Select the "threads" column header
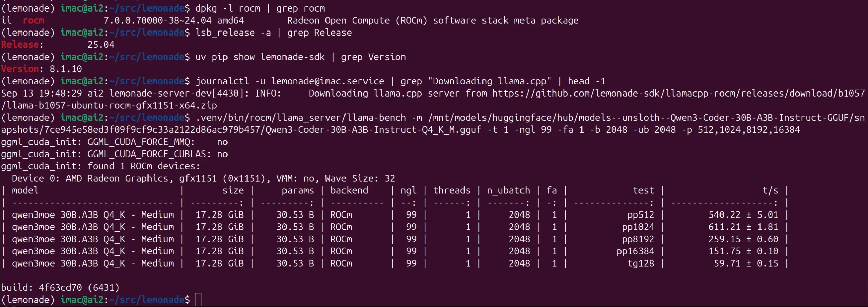The image size is (868, 307). tap(452, 190)
